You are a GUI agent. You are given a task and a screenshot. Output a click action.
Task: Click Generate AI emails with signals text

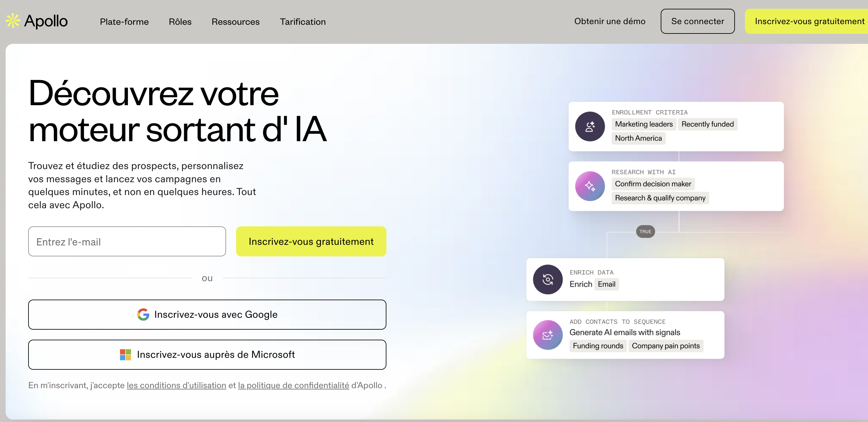pyautogui.click(x=625, y=332)
